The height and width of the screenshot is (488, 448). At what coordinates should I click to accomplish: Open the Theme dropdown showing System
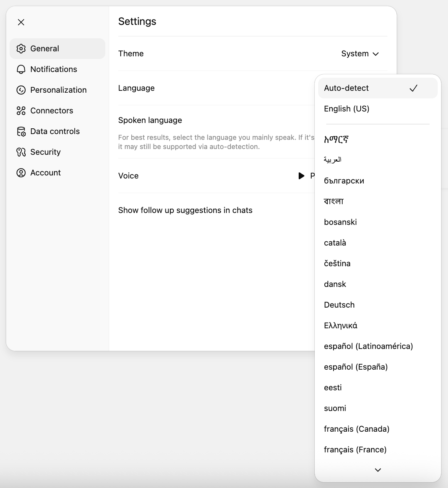point(360,54)
